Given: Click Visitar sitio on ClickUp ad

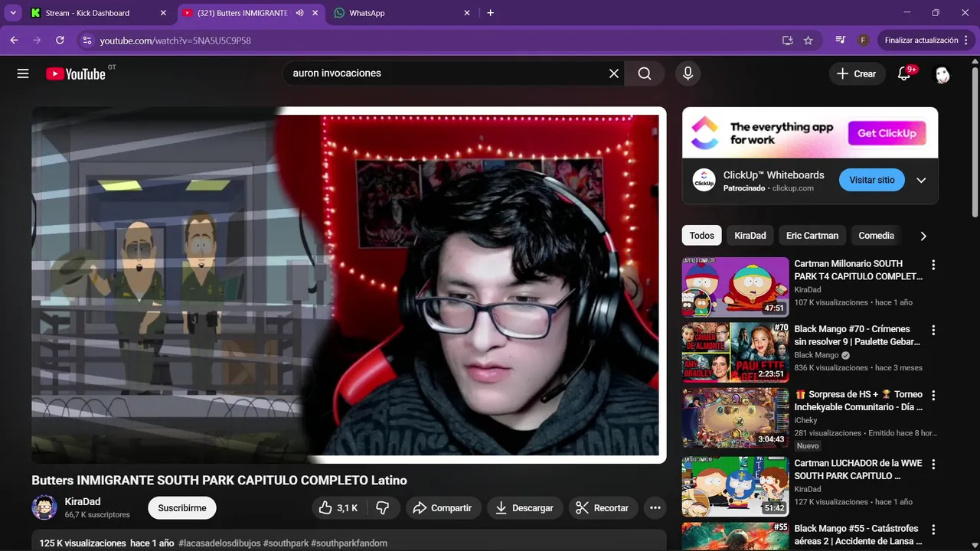Looking at the screenshot, I should coord(872,180).
